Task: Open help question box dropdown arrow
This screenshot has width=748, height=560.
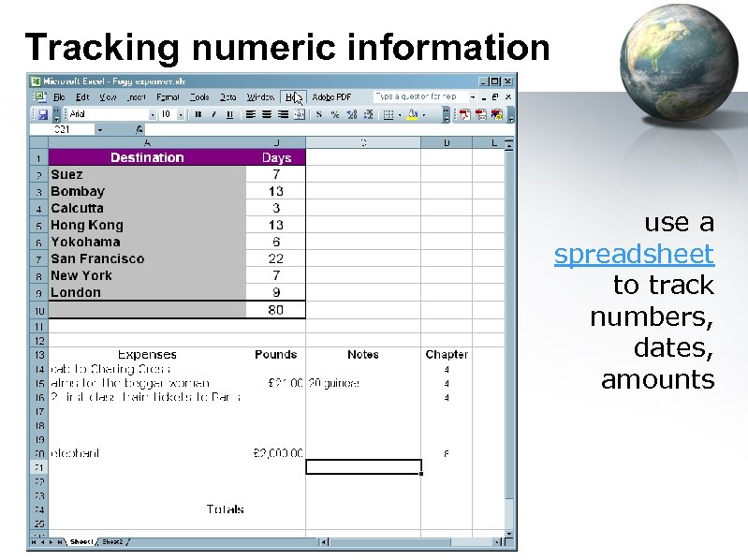Action: (x=472, y=97)
